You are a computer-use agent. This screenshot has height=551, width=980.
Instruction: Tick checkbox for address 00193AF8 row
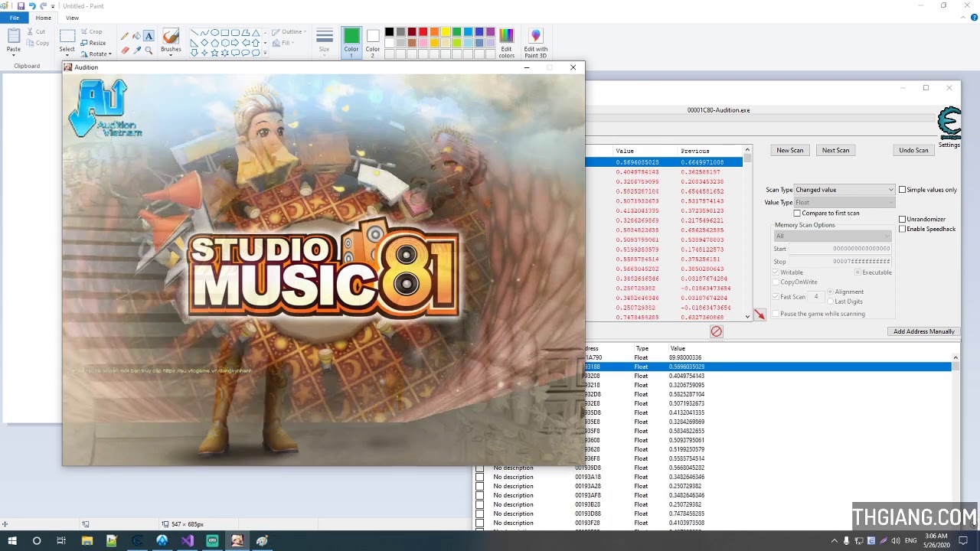[479, 495]
